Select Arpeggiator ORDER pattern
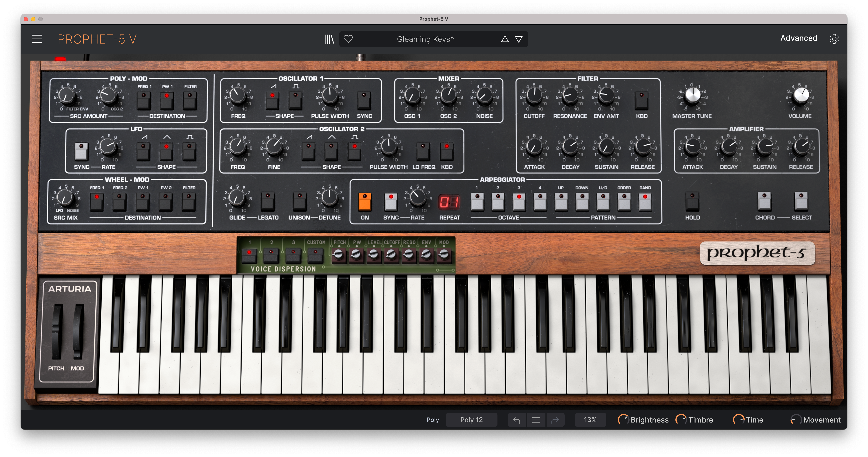Screen dimensions: 868x457 tap(624, 202)
